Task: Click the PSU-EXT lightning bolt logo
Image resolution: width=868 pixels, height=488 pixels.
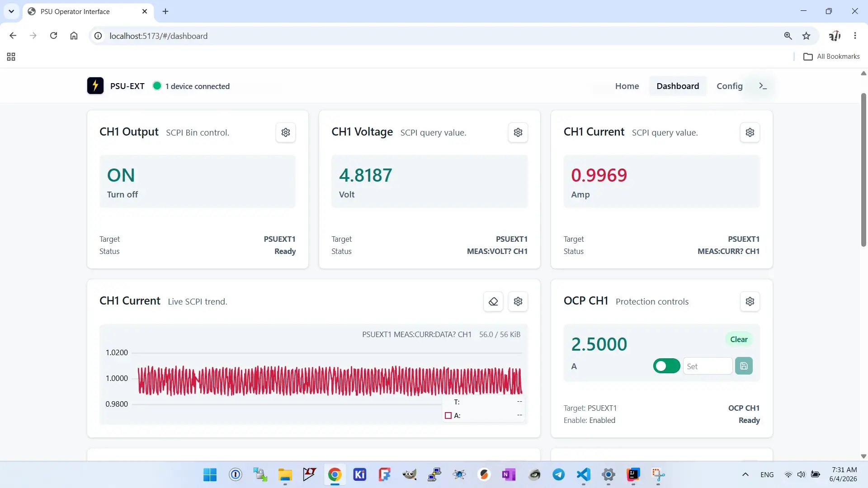Action: (95, 86)
